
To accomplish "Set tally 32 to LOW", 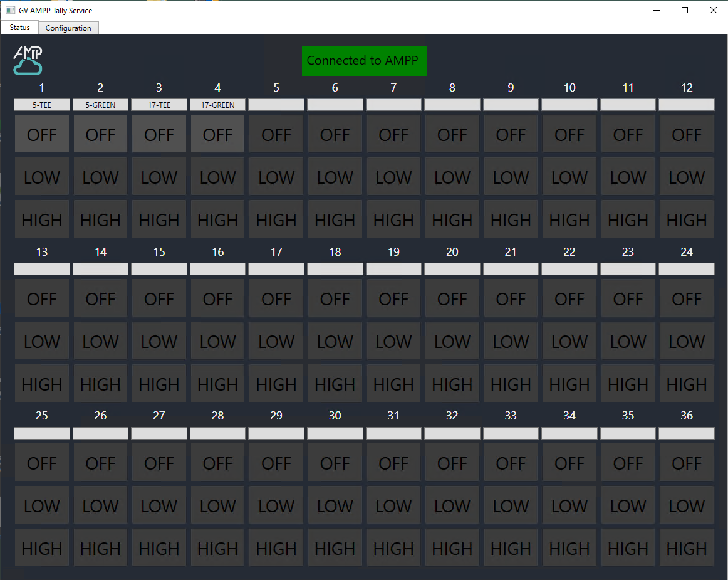I will click(x=452, y=505).
